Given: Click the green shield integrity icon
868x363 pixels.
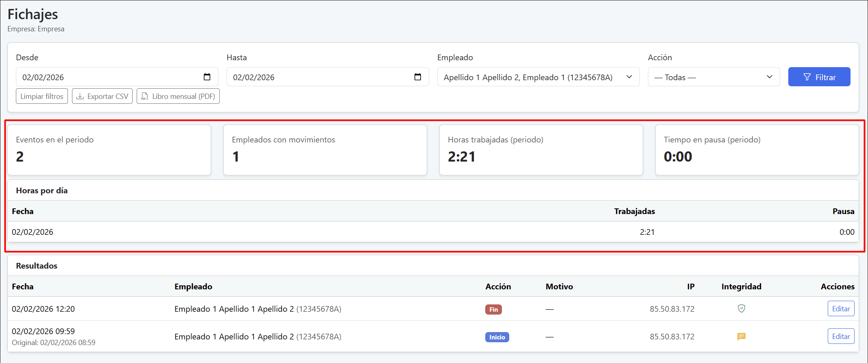Looking at the screenshot, I should (741, 308).
